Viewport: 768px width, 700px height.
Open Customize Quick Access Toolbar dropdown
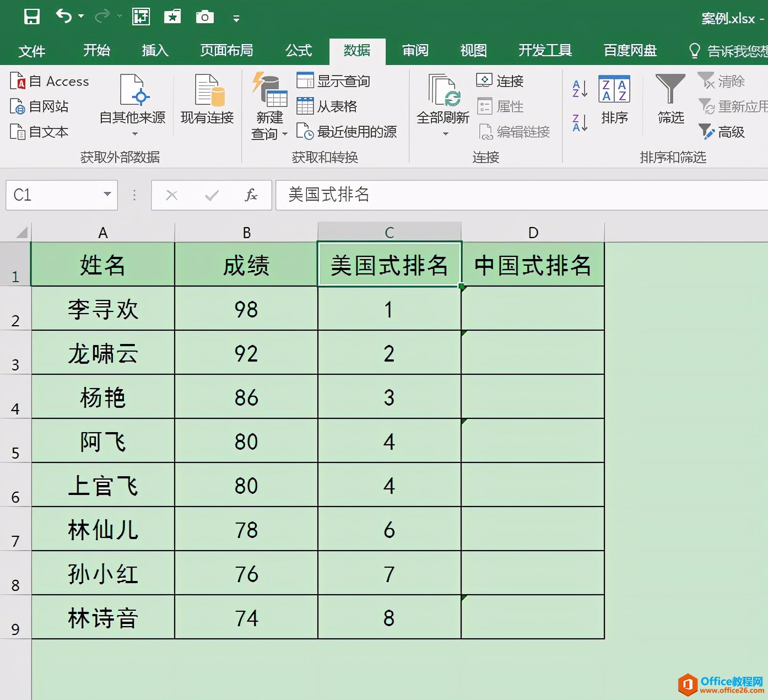point(236,19)
